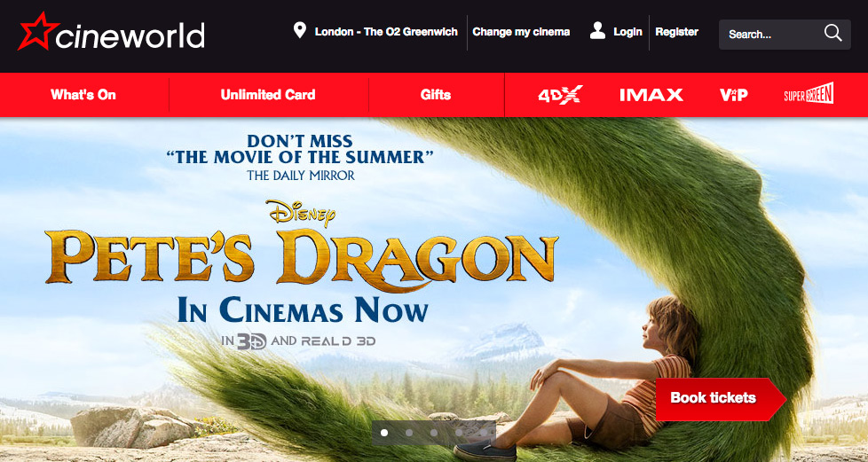Select the first carousel dot
Viewport: 868px width, 462px height.
384,433
